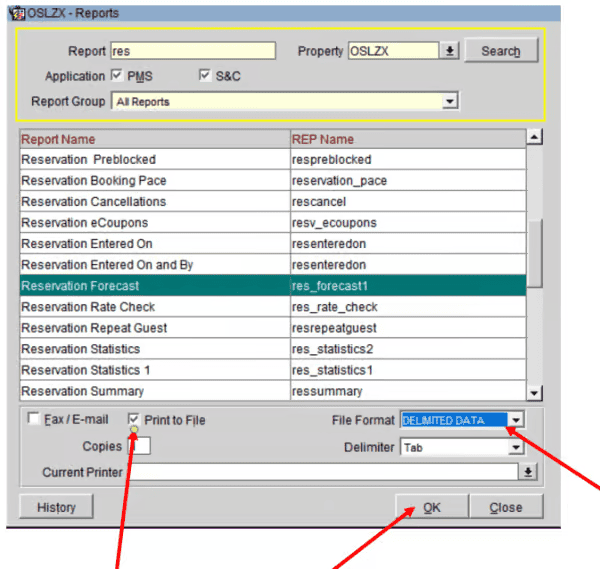600x569 pixels.
Task: Open the Property list lookup arrow
Action: coord(451,51)
